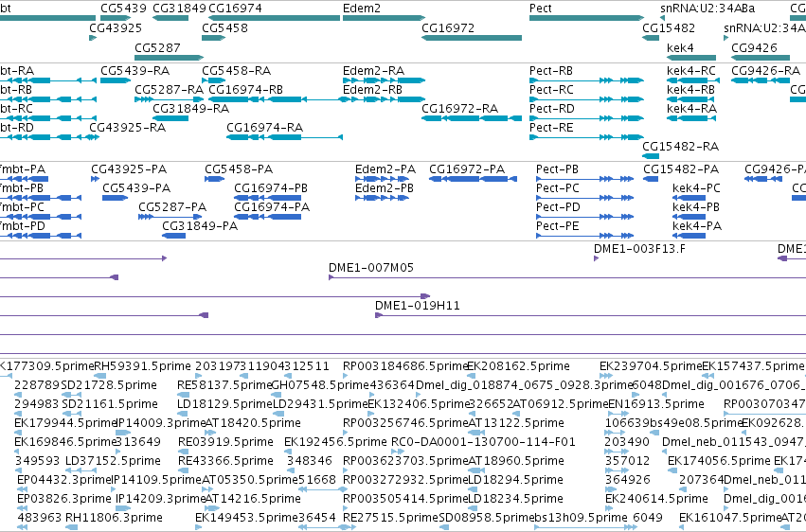Click the AT13122.5prime EST
The image size is (806, 532).
pyautogui.click(x=475, y=433)
